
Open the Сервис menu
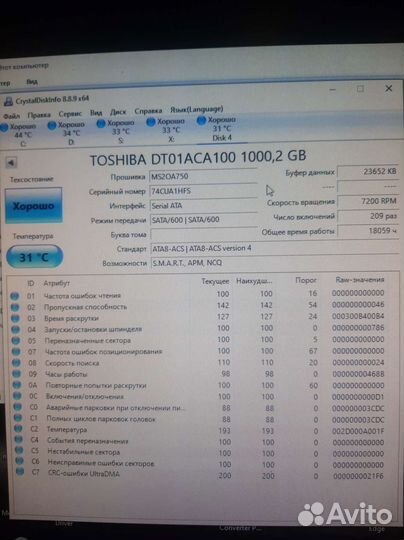[70, 114]
